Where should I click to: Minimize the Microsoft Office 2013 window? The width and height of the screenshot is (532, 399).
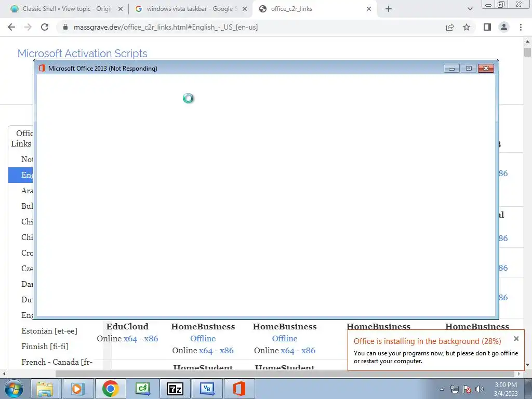click(451, 69)
